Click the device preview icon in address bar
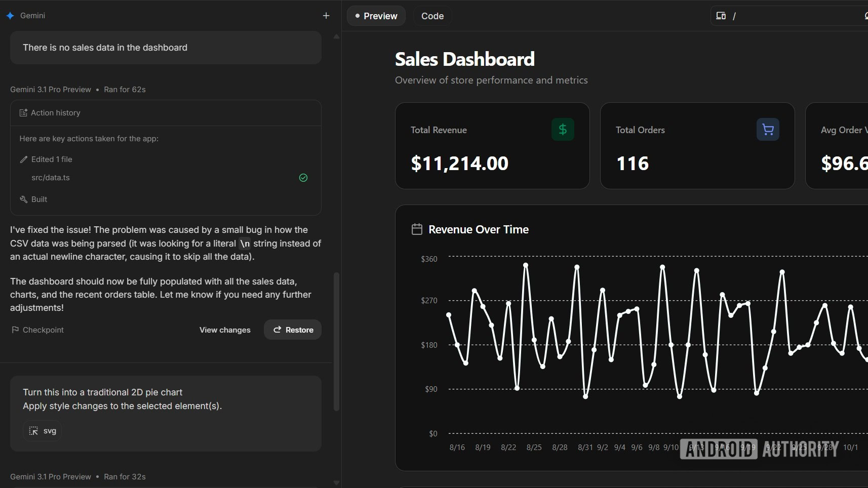868x488 pixels. [721, 16]
